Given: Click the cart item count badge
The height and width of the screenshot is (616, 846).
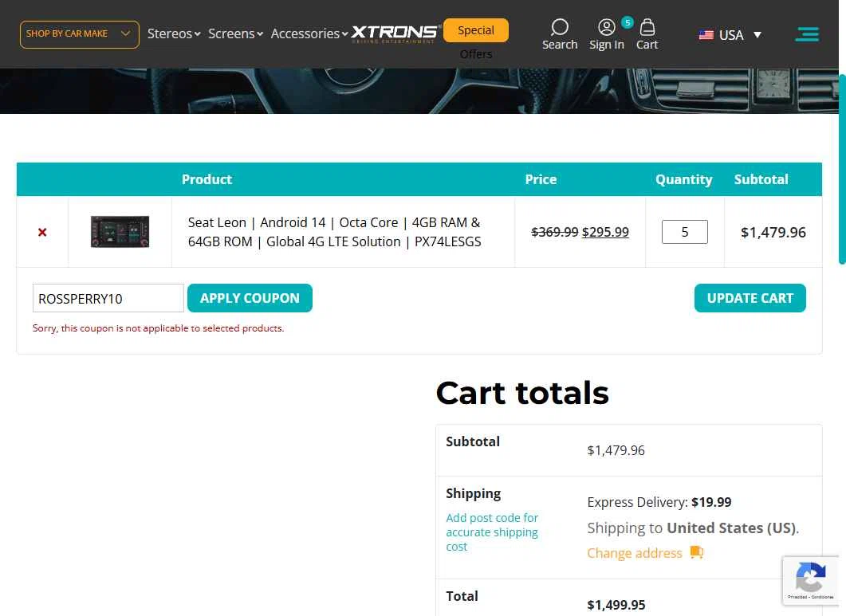Looking at the screenshot, I should tap(627, 22).
